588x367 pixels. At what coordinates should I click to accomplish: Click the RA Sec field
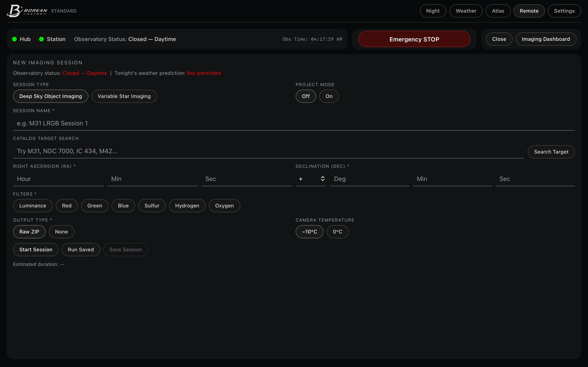[x=247, y=179]
